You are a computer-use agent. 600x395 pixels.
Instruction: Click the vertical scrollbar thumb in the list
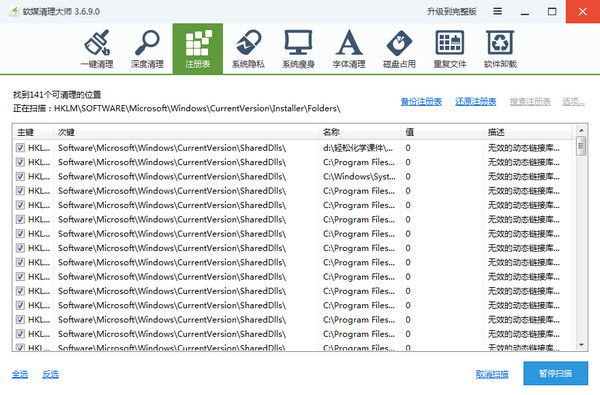581,146
